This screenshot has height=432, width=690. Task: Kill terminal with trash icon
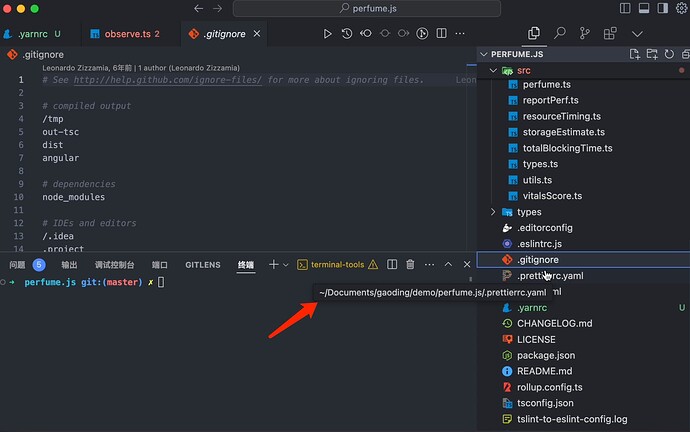[x=410, y=264]
